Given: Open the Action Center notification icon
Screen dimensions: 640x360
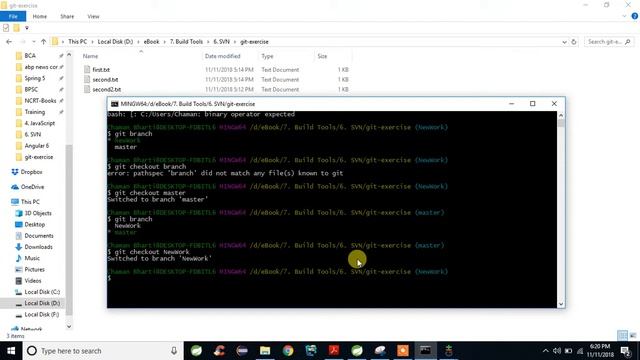Looking at the screenshot, I should [625, 351].
